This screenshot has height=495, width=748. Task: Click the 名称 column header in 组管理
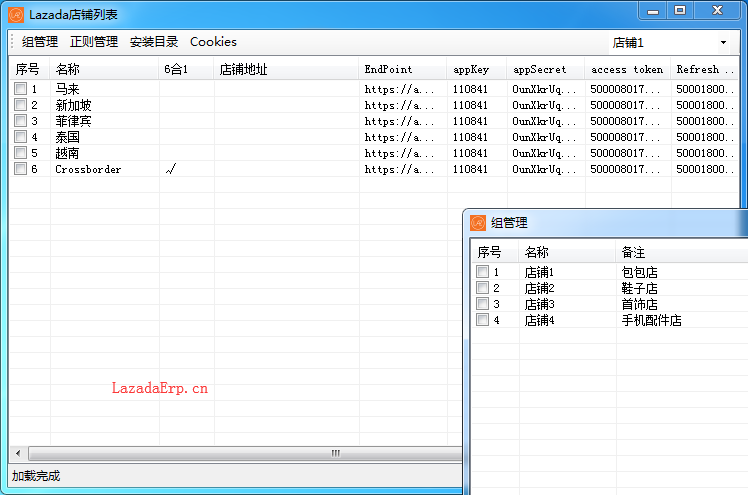[567, 252]
